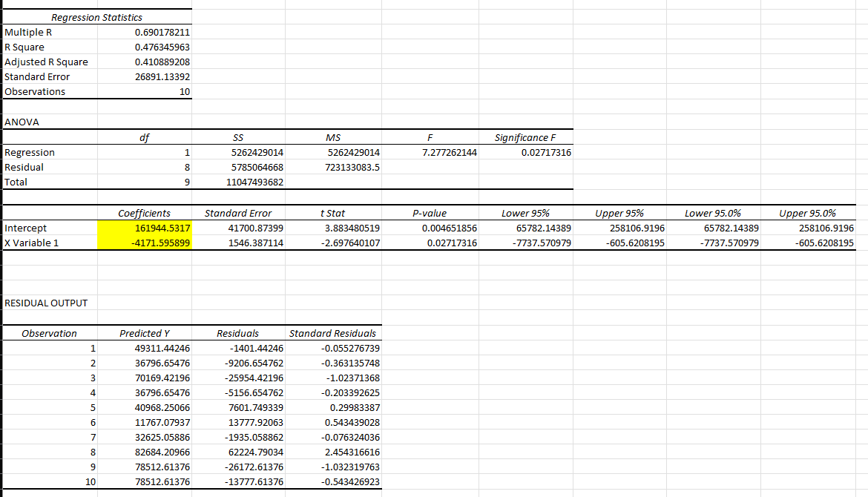Select the residual value for observation 8
Image resolution: width=868 pixels, height=497 pixels.
240,452
